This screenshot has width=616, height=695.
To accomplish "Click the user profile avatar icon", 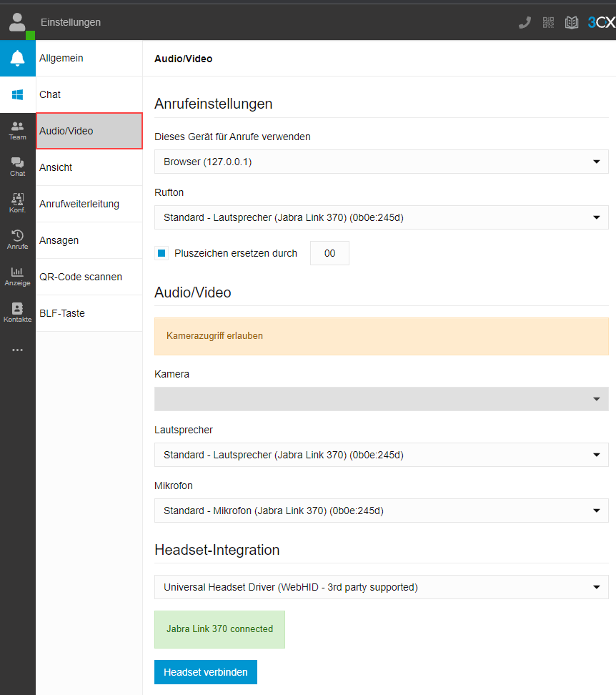I will click(x=17, y=22).
